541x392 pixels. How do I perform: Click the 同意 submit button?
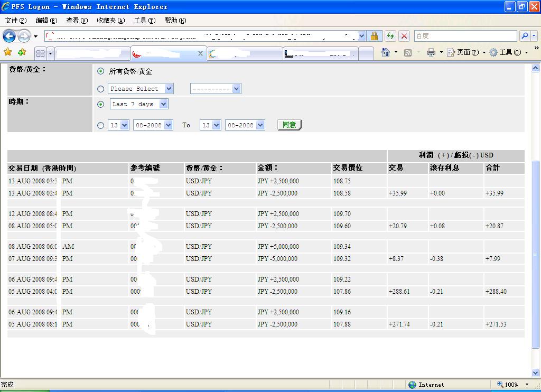[x=289, y=125]
